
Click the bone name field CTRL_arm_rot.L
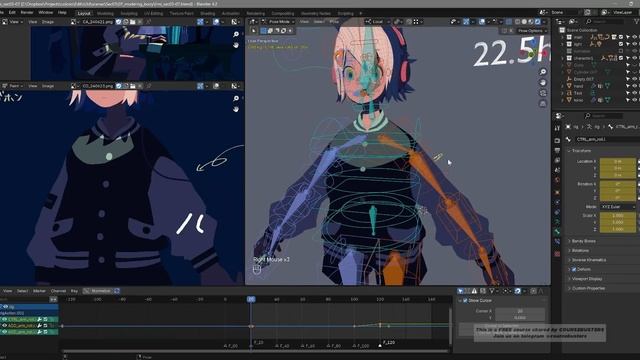point(607,140)
